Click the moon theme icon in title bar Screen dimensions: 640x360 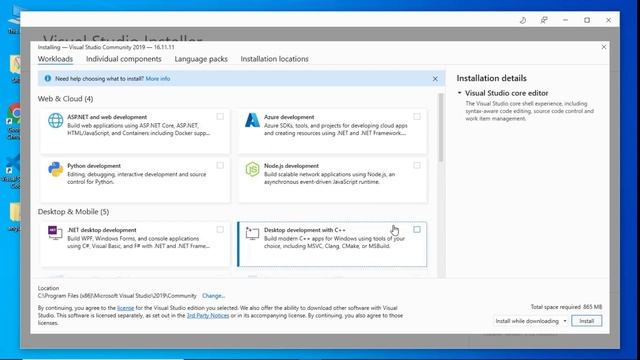coord(523,20)
